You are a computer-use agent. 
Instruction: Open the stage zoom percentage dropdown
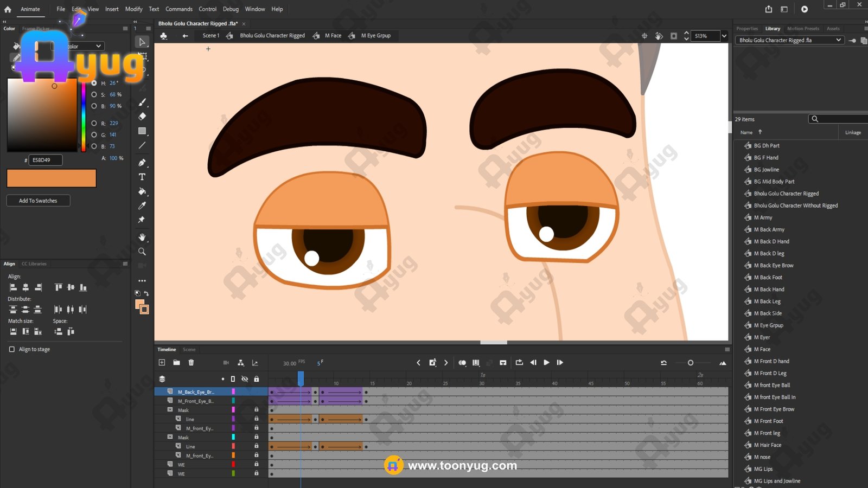pos(724,36)
